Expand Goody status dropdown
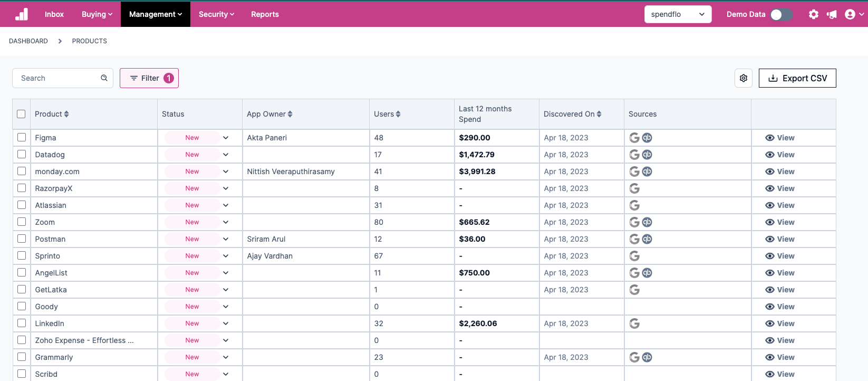The height and width of the screenshot is (381, 868). click(226, 307)
